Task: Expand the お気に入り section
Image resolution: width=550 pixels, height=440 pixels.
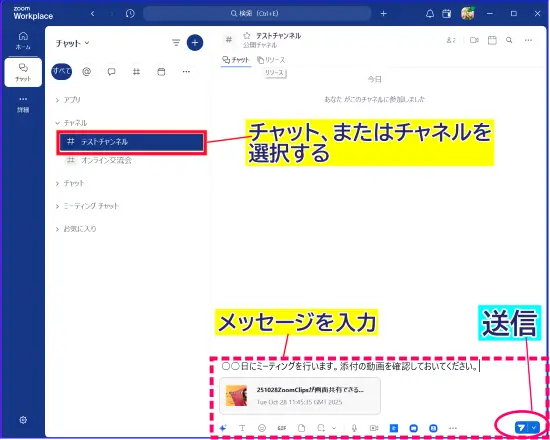Action: (76, 229)
